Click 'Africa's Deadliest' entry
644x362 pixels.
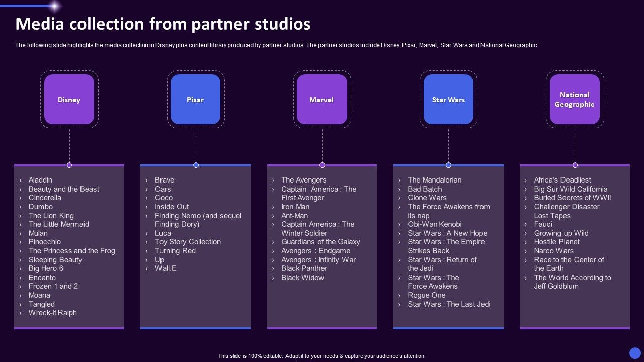coord(562,180)
